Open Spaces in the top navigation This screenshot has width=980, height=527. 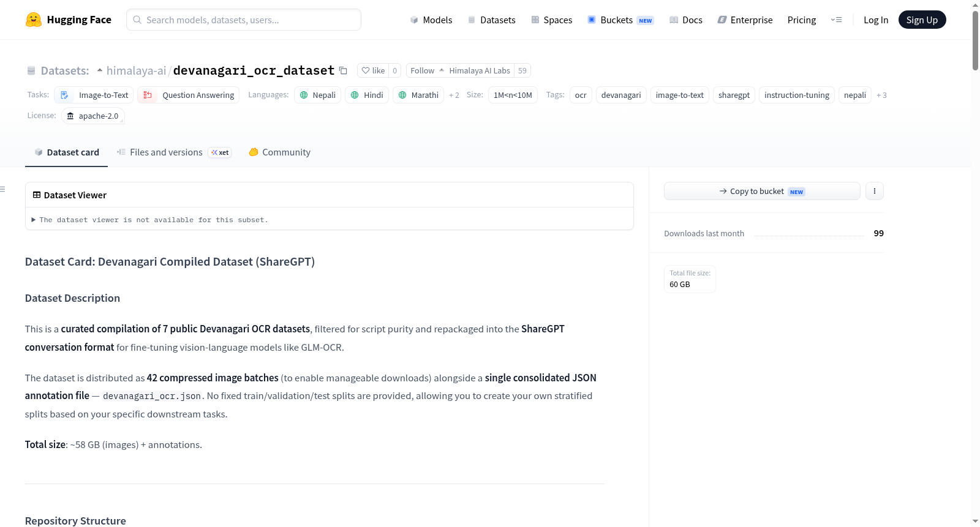[551, 20]
